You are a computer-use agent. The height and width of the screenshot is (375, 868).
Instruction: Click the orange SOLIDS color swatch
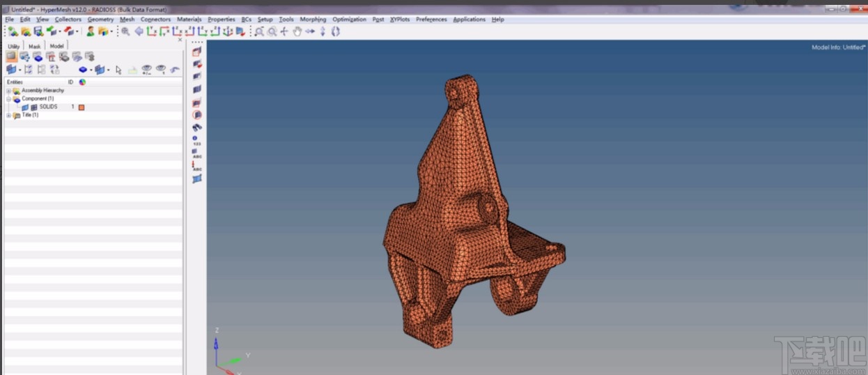pyautogui.click(x=82, y=107)
